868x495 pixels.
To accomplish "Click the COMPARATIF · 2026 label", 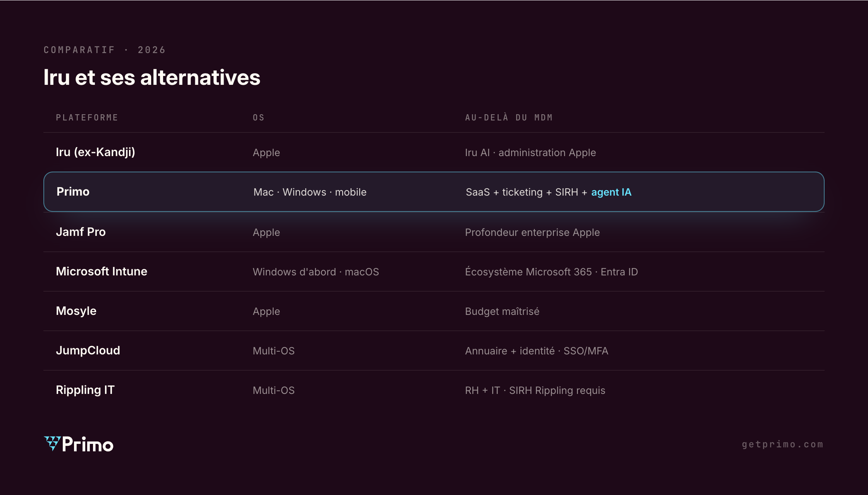I will (105, 50).
